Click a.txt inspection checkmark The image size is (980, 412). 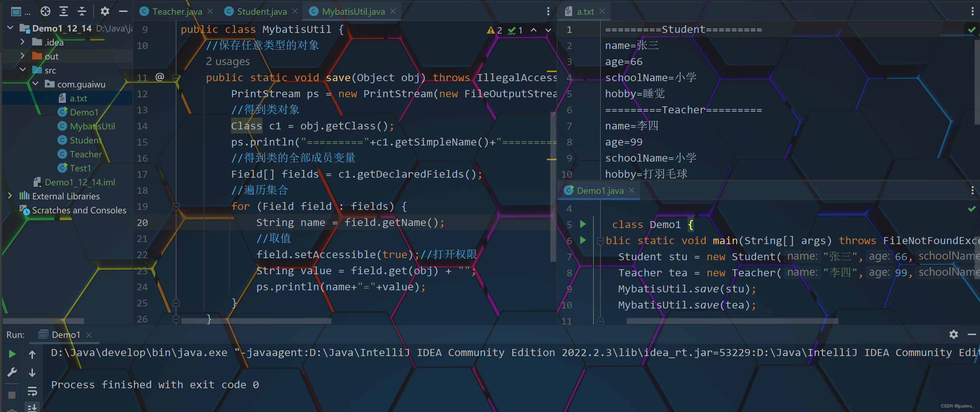pyautogui.click(x=972, y=29)
